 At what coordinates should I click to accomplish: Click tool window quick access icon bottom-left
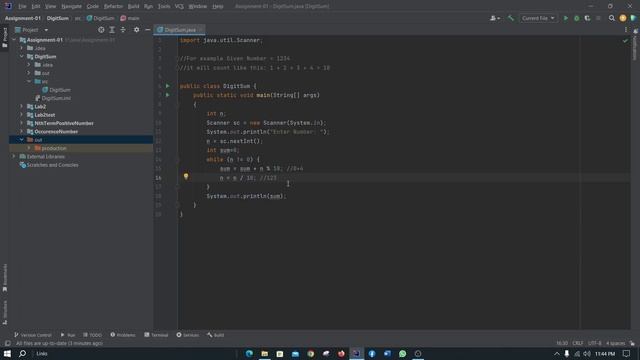(7, 343)
